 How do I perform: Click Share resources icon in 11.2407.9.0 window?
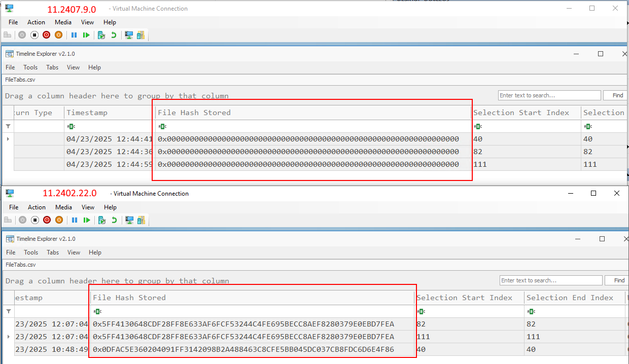pos(141,35)
